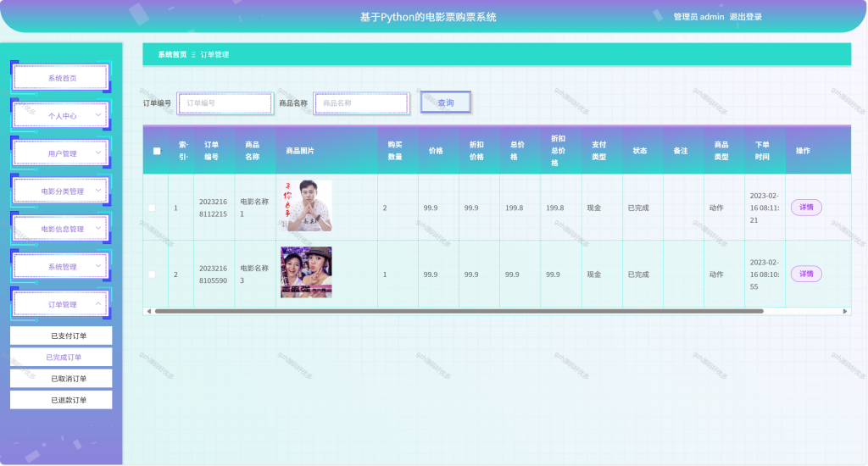The height and width of the screenshot is (466, 868).
Task: Click the breadcrumb separator icon near 订单管理
Action: click(193, 55)
